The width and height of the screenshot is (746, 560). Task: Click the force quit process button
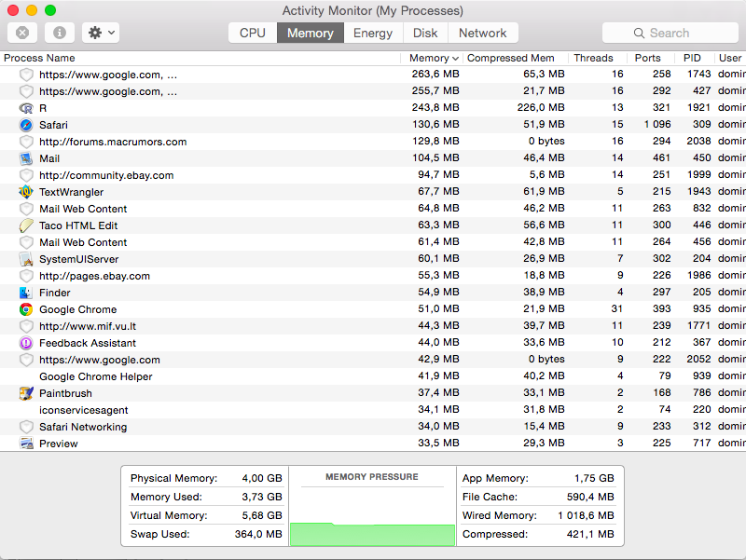point(22,33)
